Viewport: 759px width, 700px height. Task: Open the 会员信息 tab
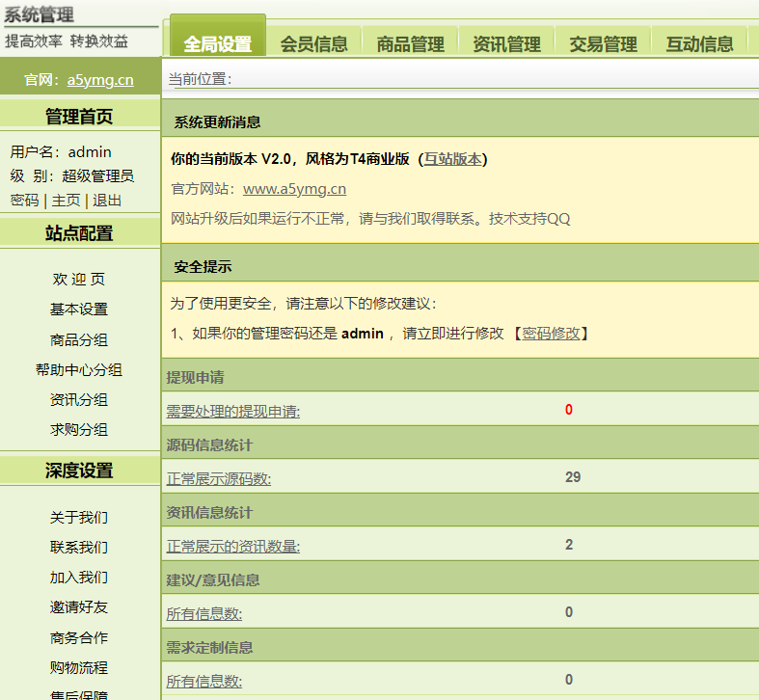click(x=313, y=43)
